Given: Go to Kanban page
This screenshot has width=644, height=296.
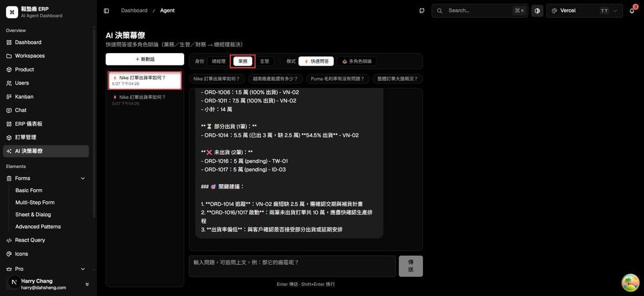Looking at the screenshot, I should coord(46,97).
